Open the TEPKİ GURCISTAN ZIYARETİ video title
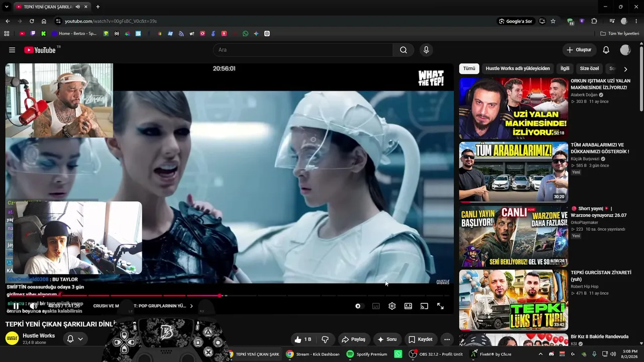Image resolution: width=644 pixels, height=362 pixels. (x=601, y=276)
